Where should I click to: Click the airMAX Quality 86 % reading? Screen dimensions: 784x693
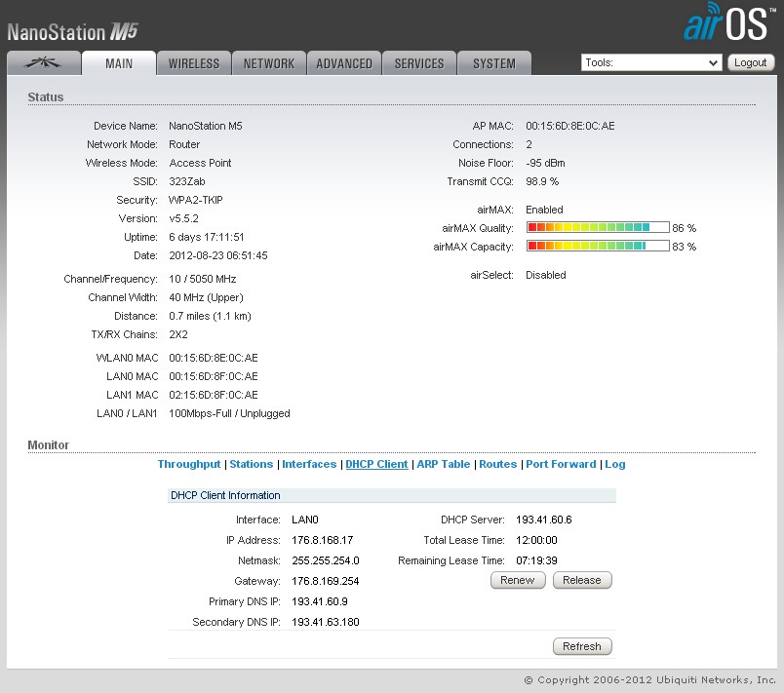click(x=684, y=228)
